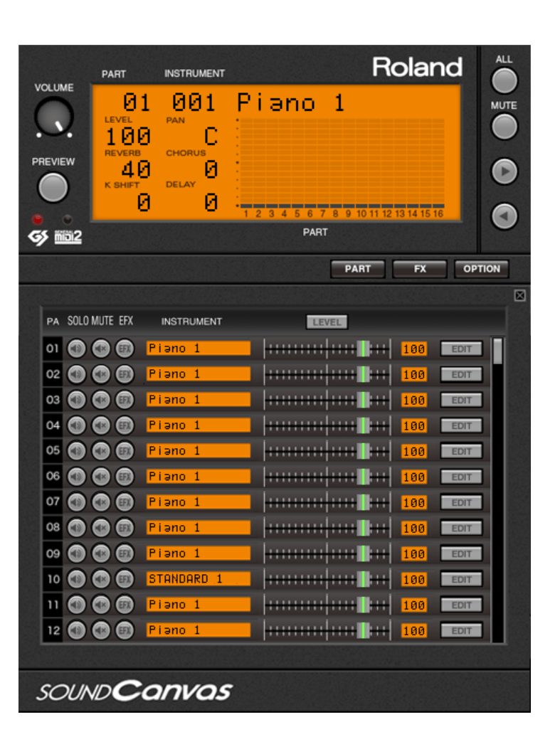This screenshot has height=737, width=560.
Task: Open the OPTION tab
Action: (482, 269)
